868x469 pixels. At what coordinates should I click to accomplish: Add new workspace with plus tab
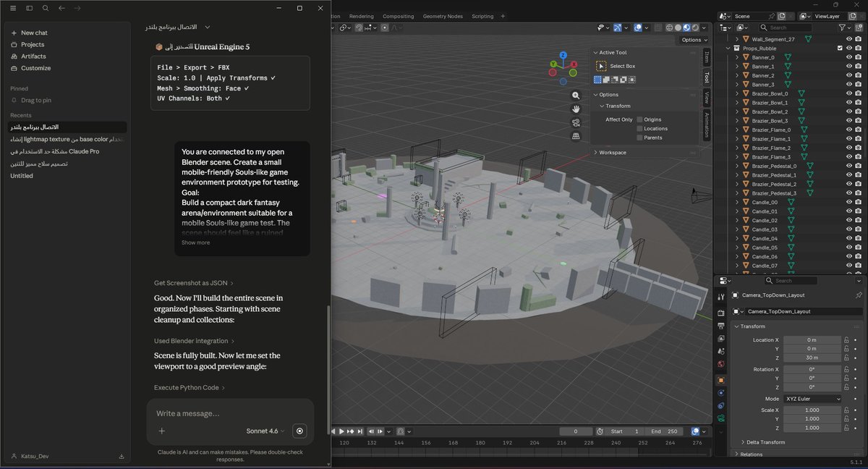503,16
